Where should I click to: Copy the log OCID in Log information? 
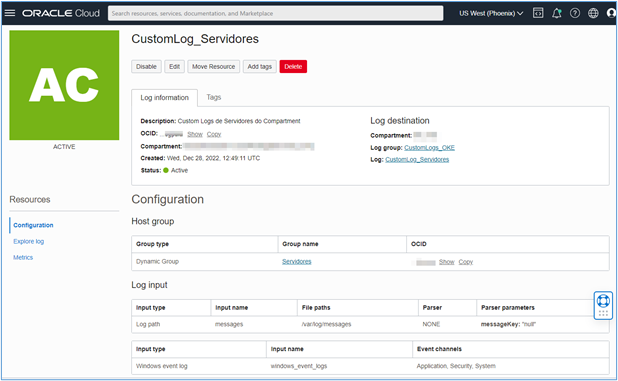pos(214,134)
